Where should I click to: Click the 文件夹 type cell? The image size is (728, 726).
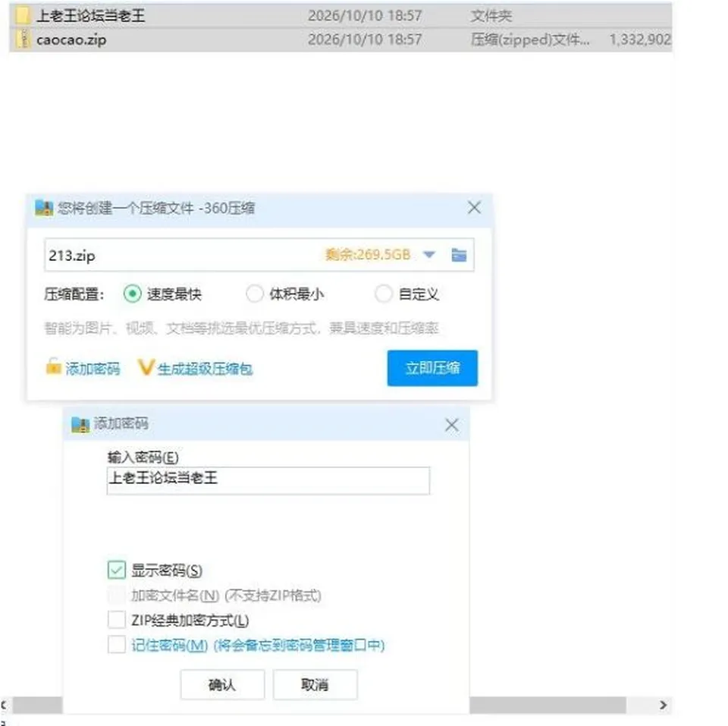(491, 16)
